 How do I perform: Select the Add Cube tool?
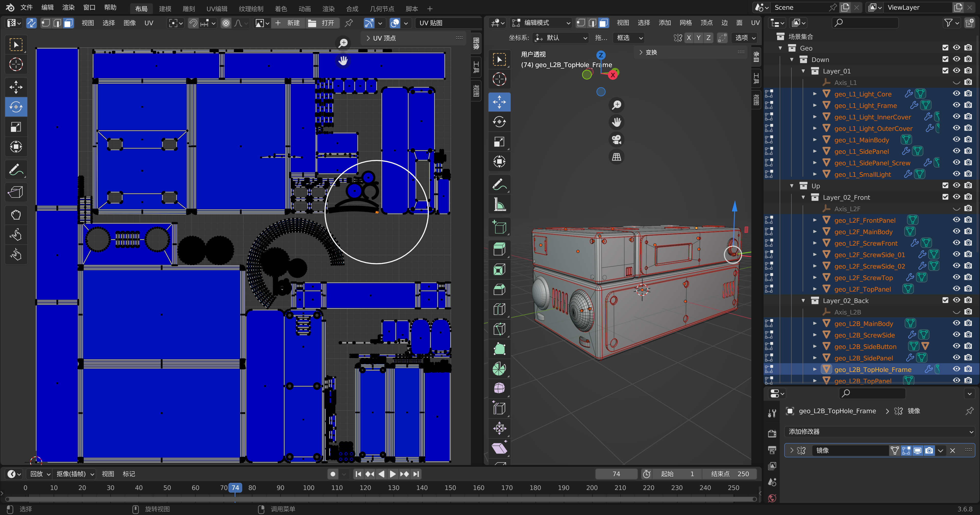[499, 228]
